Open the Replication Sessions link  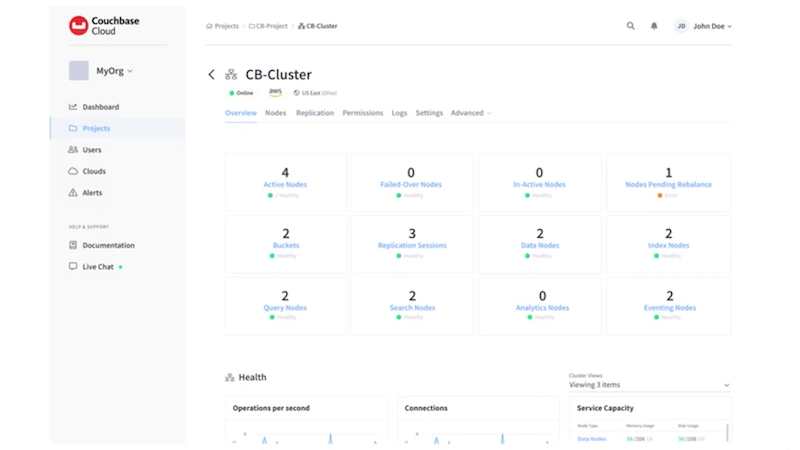(412, 245)
